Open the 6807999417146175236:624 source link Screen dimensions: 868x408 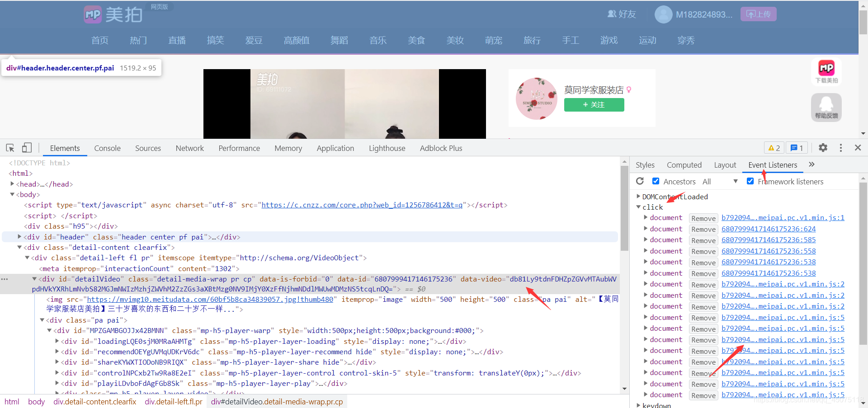[x=769, y=229]
